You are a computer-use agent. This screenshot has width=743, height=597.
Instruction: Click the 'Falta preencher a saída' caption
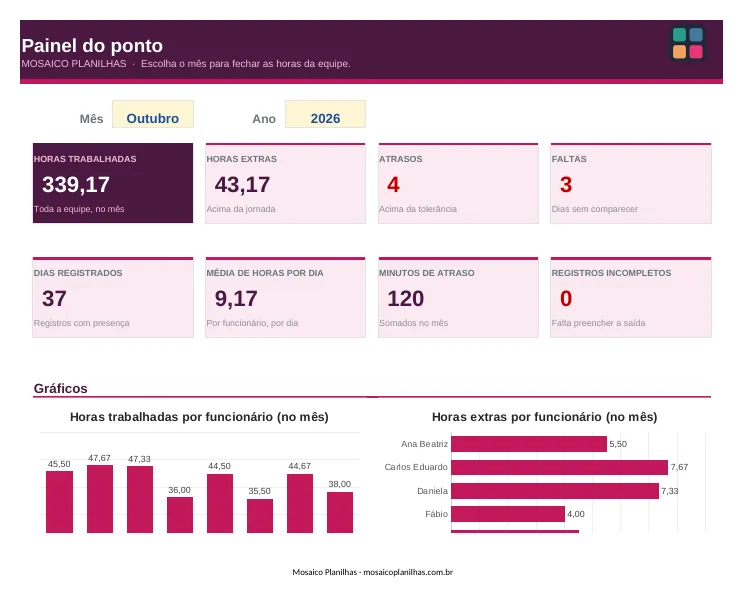[x=598, y=323]
